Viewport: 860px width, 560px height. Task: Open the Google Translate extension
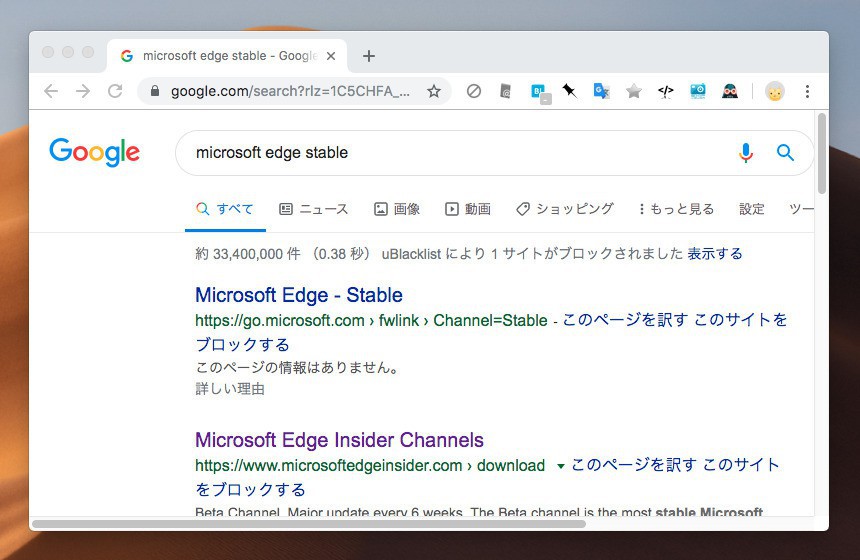[x=601, y=91]
